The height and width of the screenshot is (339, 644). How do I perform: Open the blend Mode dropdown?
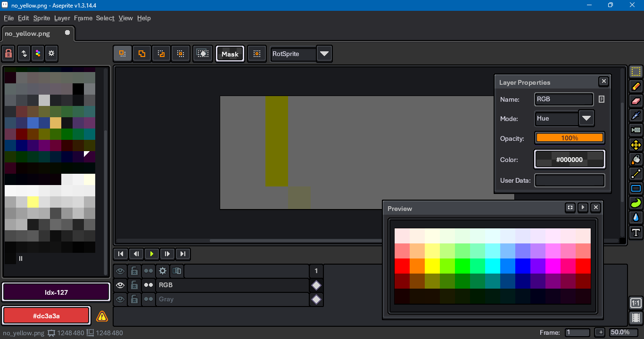586,118
